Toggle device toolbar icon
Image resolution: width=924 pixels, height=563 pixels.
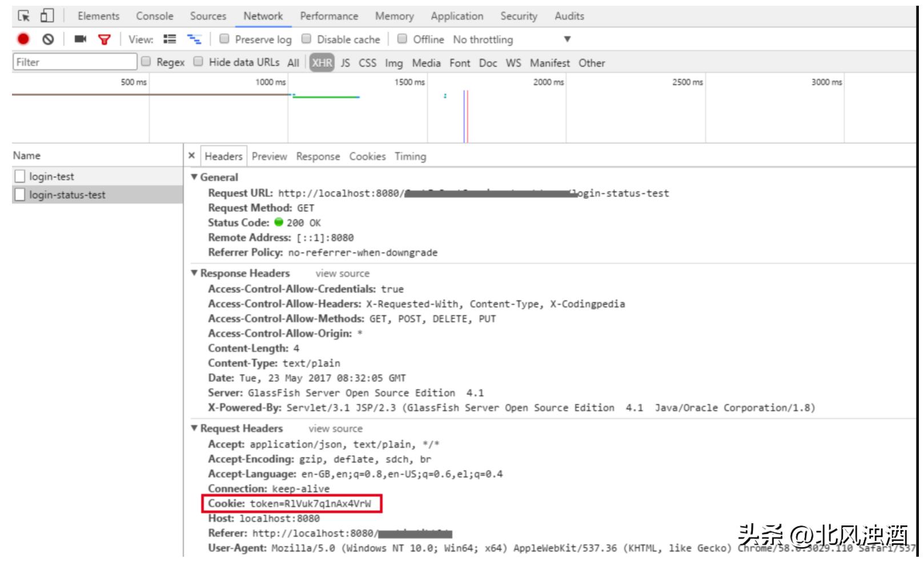pos(47,16)
